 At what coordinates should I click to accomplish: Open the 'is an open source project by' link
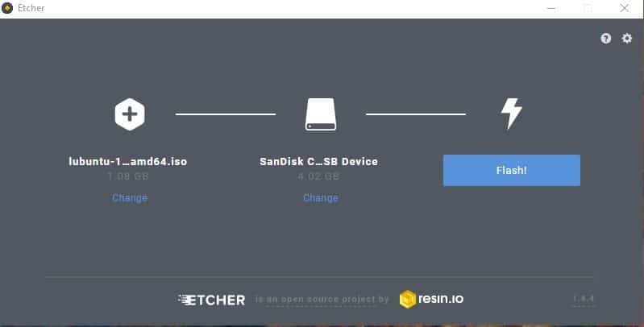322,300
